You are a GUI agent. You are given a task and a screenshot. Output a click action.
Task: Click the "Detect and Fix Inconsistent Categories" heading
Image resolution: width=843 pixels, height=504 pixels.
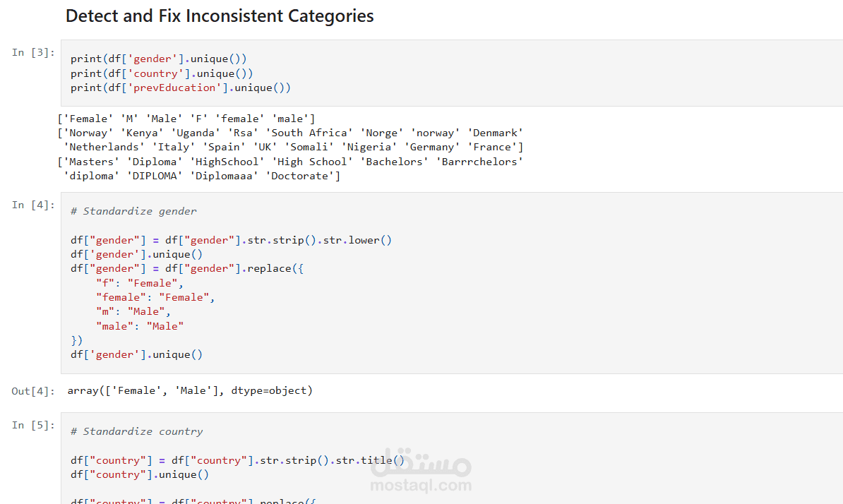[220, 16]
